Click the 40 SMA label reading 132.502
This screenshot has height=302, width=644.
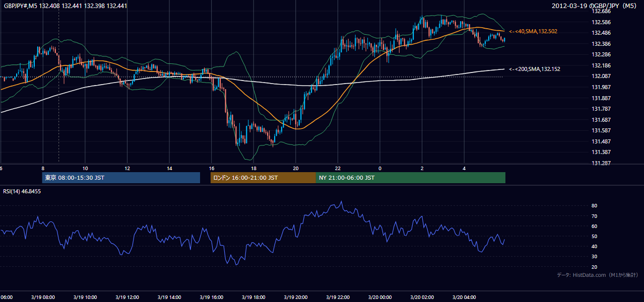533,31
